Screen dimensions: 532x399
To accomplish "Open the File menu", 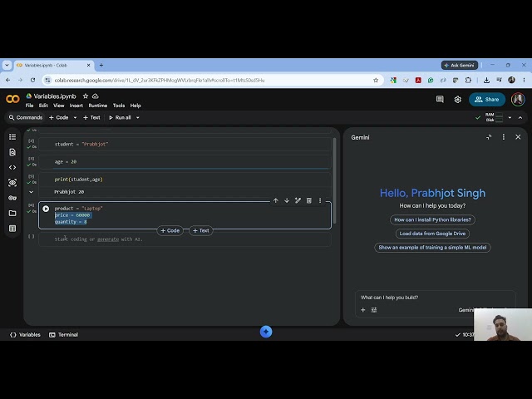I will [x=30, y=106].
